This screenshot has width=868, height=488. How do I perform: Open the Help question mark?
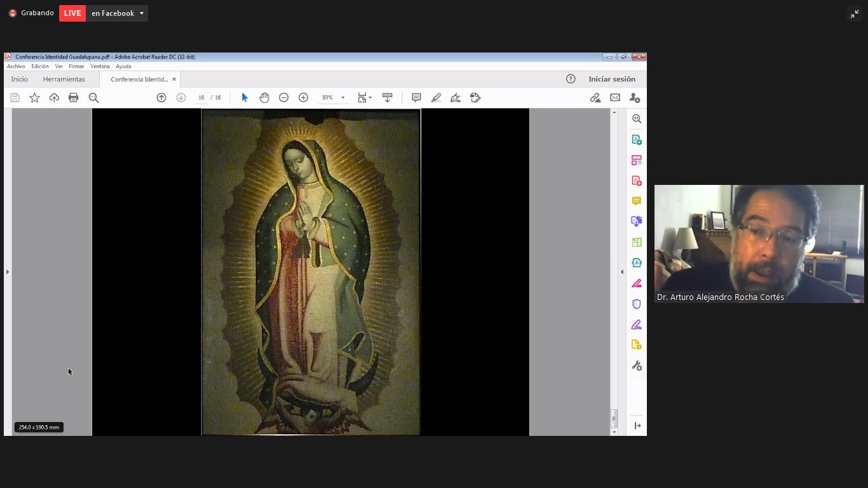(571, 79)
